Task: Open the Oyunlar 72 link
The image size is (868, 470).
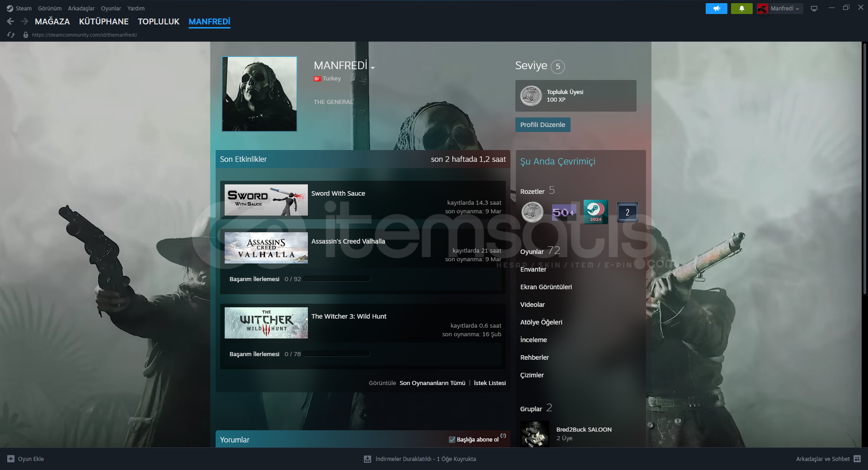Action: [540, 251]
